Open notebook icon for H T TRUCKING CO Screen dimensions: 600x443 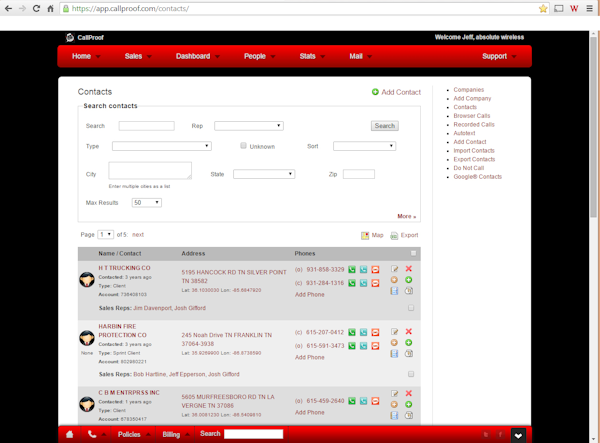coord(394,291)
